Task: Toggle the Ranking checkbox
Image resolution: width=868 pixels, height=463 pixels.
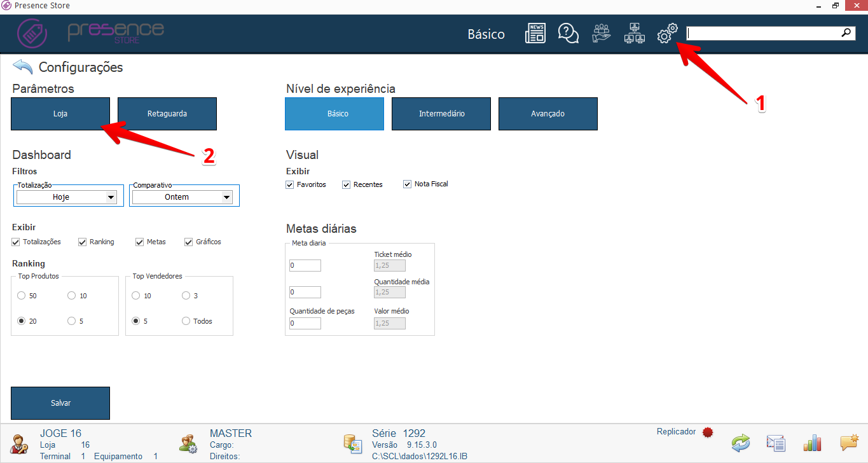Action: pos(82,242)
